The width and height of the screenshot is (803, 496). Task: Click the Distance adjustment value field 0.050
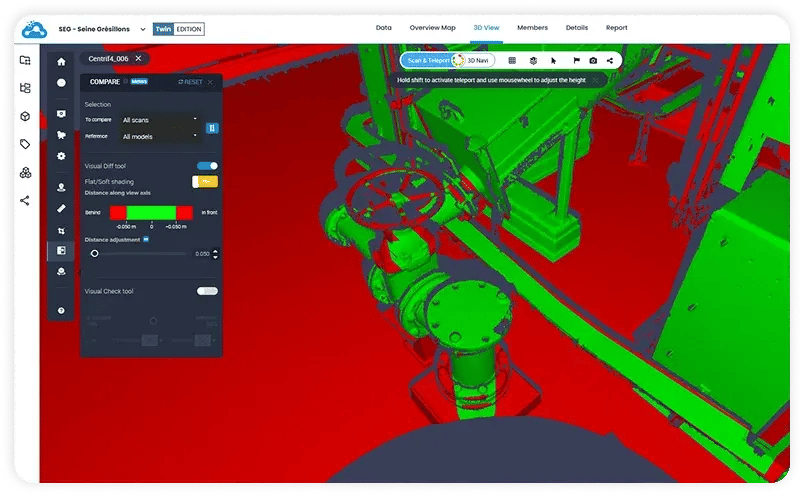(202, 253)
